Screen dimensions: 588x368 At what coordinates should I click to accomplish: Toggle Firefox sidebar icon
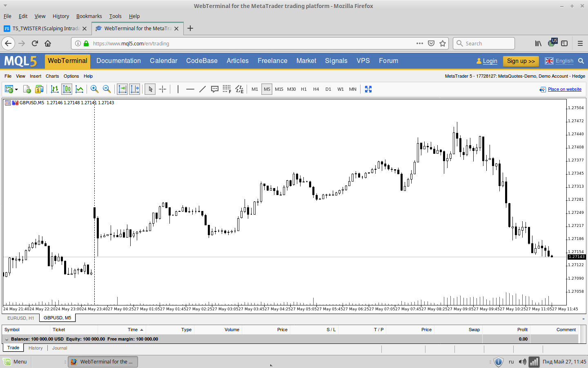click(x=564, y=43)
